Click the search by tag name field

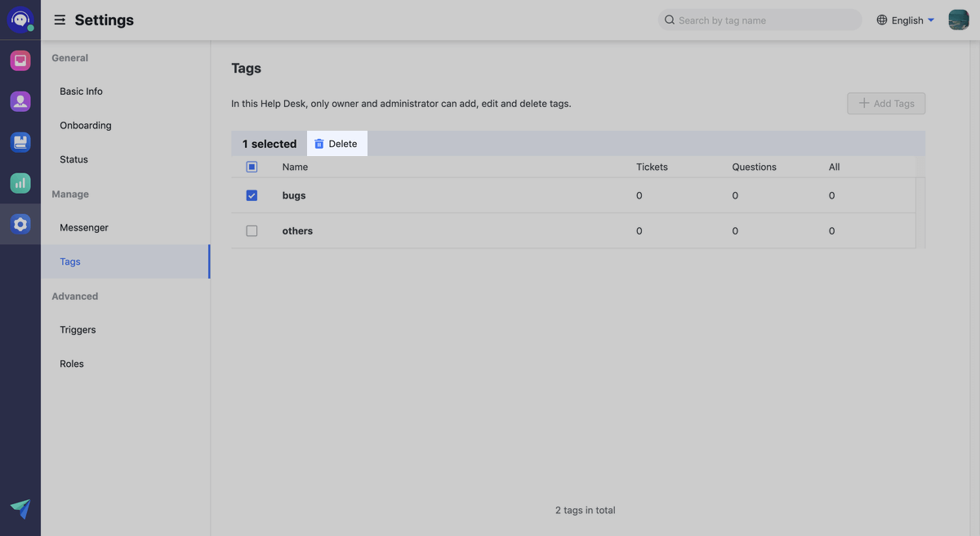coord(759,20)
